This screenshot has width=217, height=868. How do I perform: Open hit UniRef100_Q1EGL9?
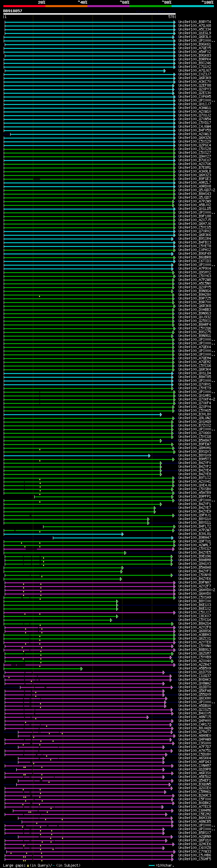195,33
